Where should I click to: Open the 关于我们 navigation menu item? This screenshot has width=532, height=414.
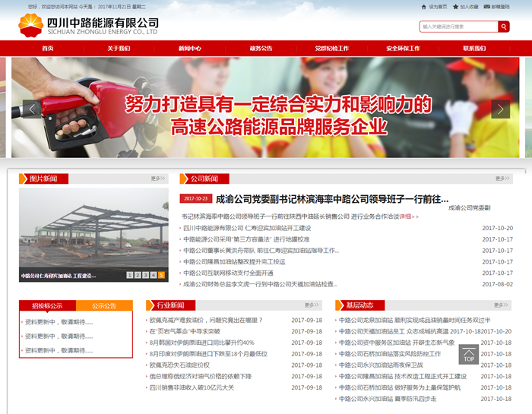[x=119, y=48]
